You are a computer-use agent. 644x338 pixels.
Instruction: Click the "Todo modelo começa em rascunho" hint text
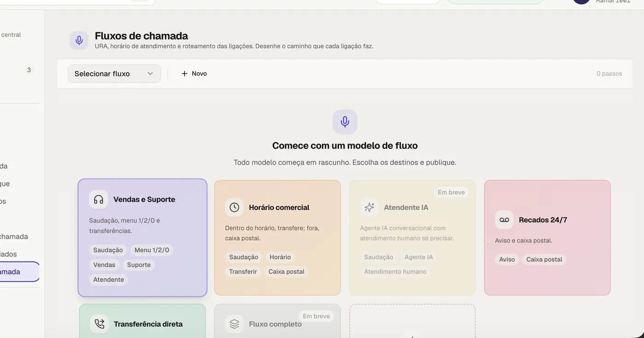click(x=345, y=162)
